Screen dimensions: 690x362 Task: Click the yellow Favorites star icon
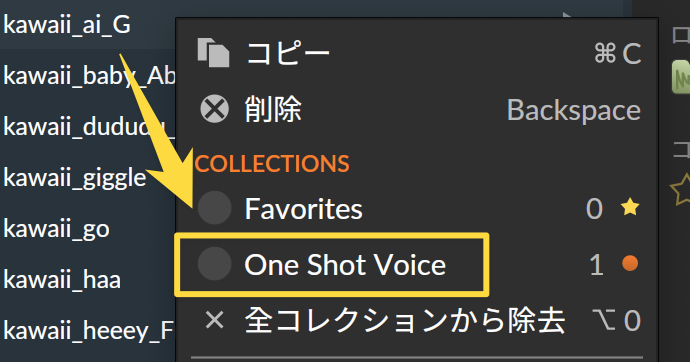630,207
